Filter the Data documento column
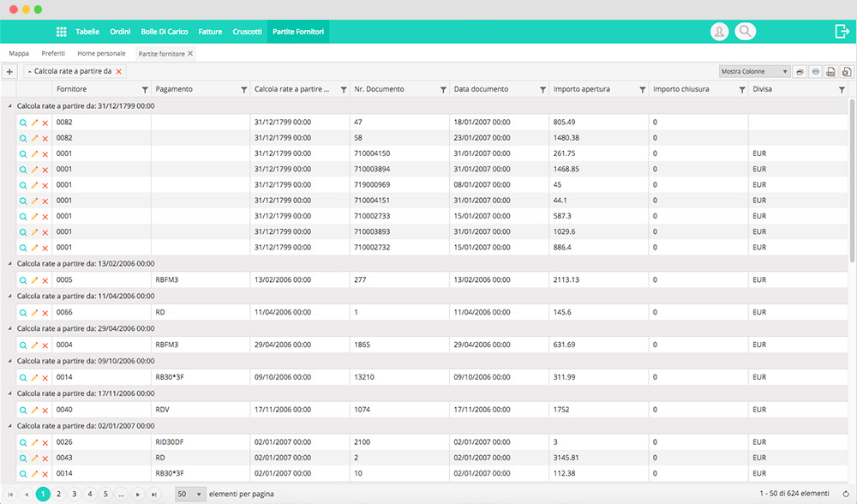Screen dimensions: 857x504 [542, 90]
